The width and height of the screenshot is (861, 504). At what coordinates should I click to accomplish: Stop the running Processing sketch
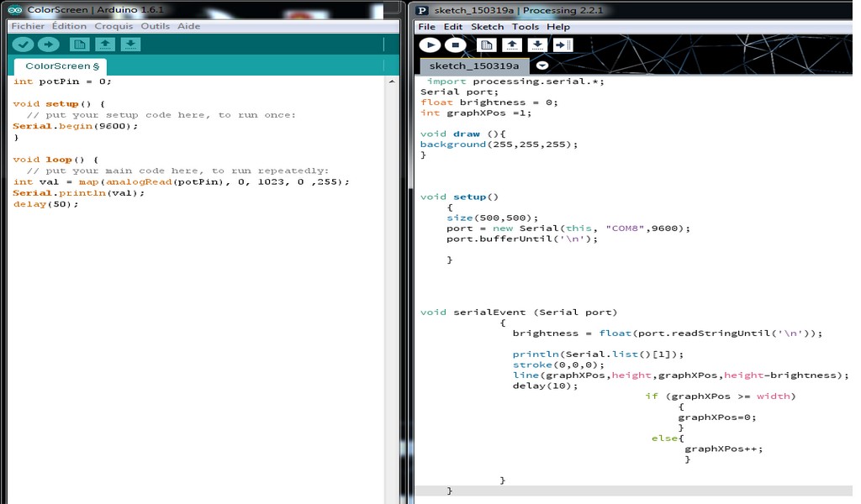[455, 45]
